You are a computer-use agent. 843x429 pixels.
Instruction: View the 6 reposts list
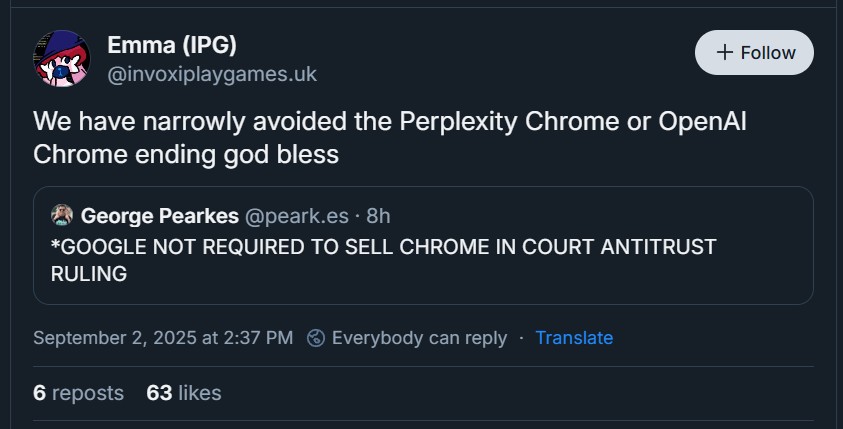click(78, 393)
